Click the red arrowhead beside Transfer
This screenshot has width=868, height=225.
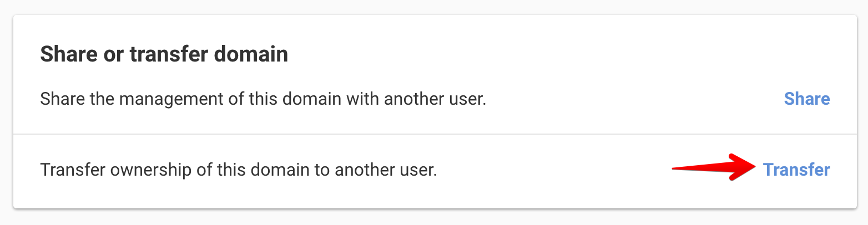(744, 167)
